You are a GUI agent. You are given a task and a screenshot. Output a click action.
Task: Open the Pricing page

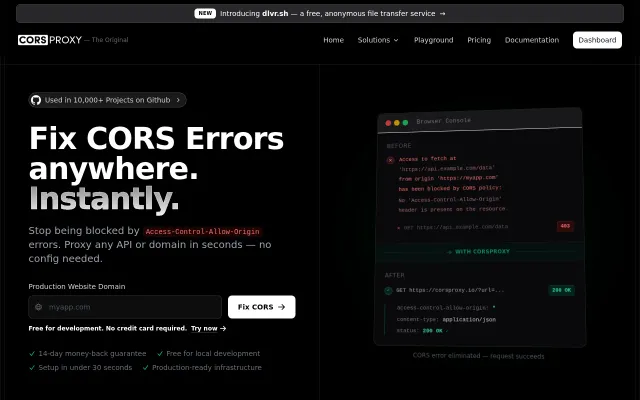[x=479, y=40]
